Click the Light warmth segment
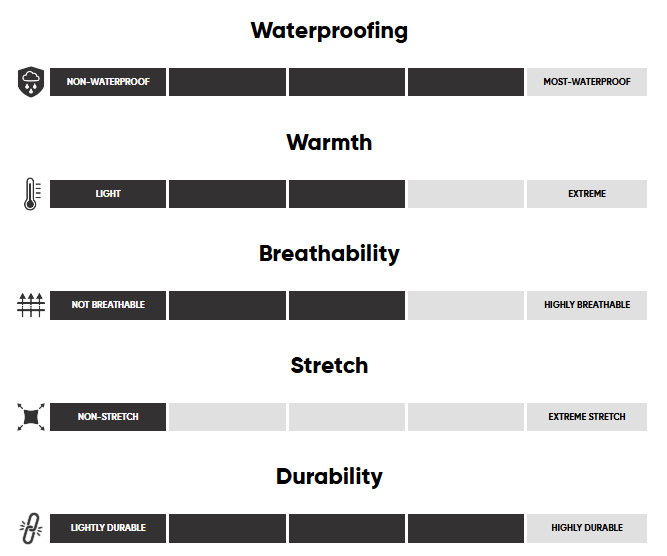The height and width of the screenshot is (556, 667). tap(108, 194)
